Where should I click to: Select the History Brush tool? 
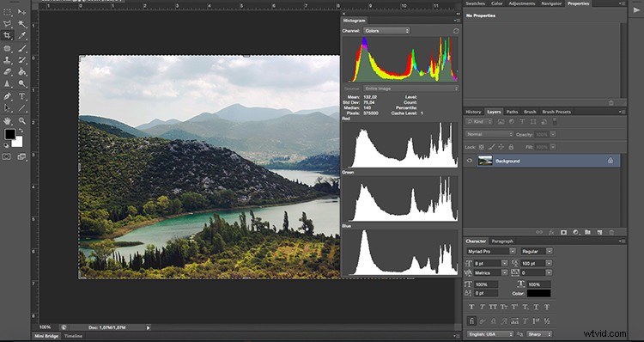pos(21,60)
